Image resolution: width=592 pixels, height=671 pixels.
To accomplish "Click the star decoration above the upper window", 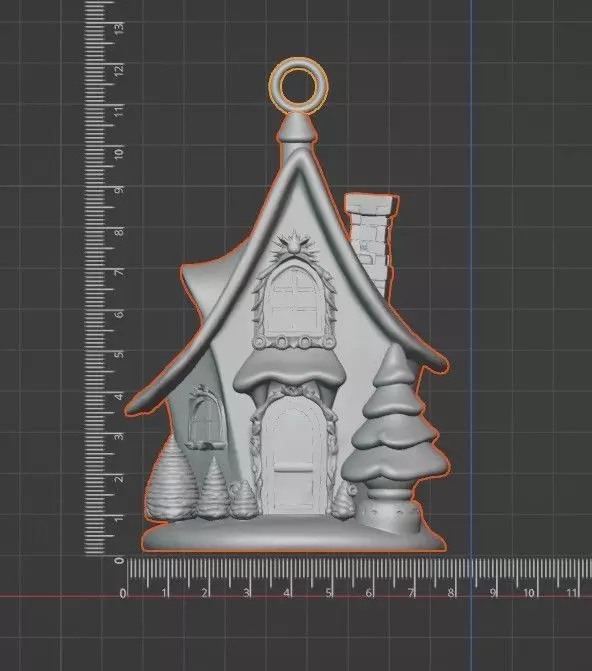I will pyautogui.click(x=295, y=245).
